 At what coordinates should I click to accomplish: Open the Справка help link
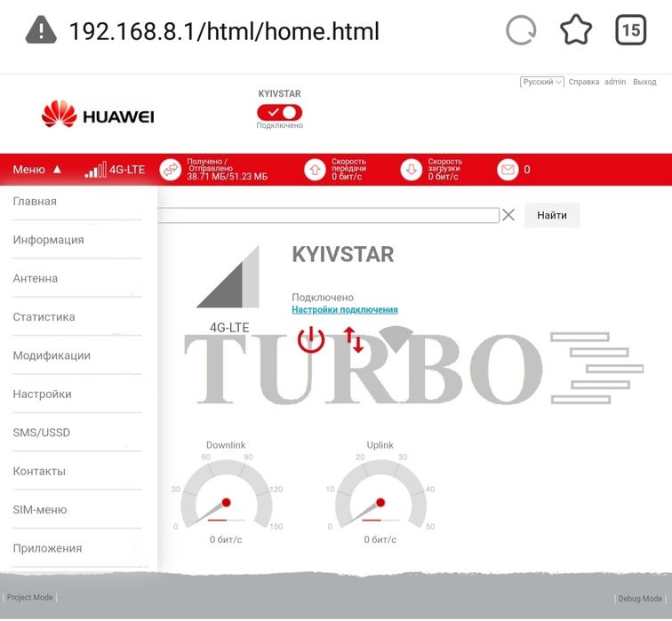(584, 82)
